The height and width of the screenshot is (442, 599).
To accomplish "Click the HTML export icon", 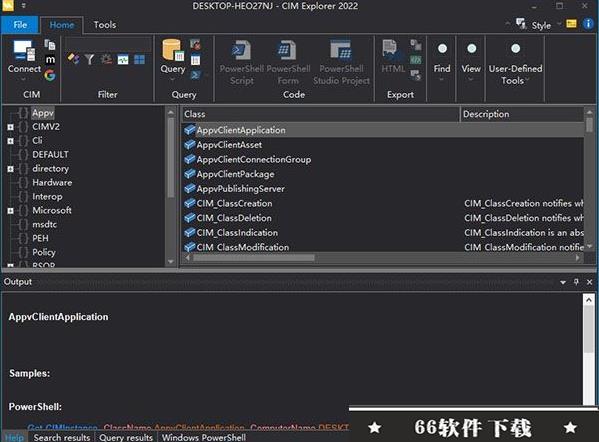I will (392, 50).
